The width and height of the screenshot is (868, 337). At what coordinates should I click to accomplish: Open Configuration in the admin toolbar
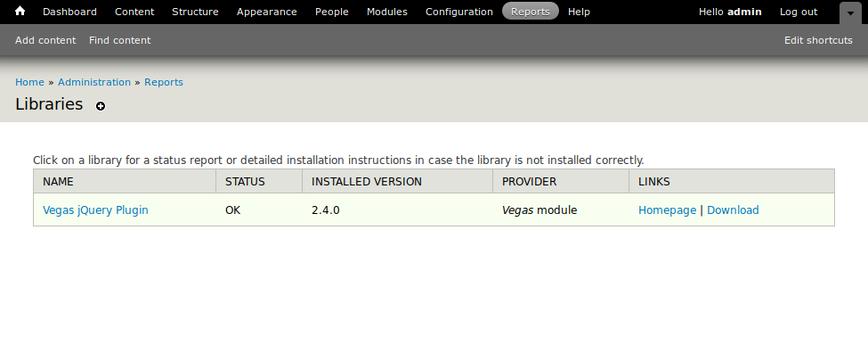tap(458, 12)
